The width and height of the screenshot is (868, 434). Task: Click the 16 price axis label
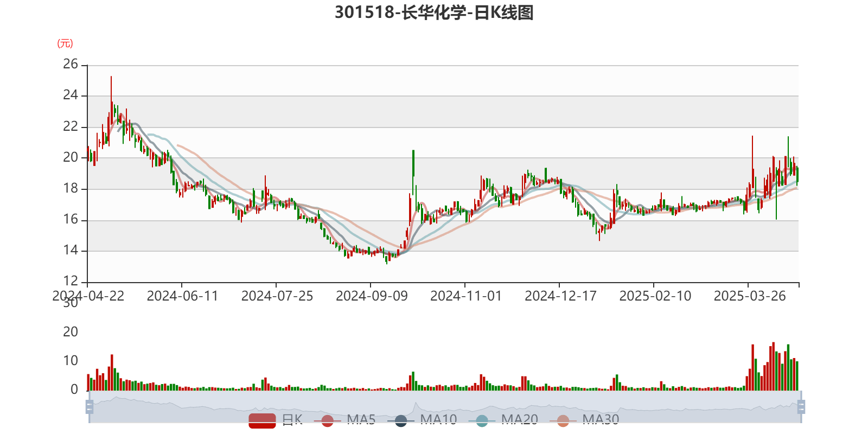[71, 219]
